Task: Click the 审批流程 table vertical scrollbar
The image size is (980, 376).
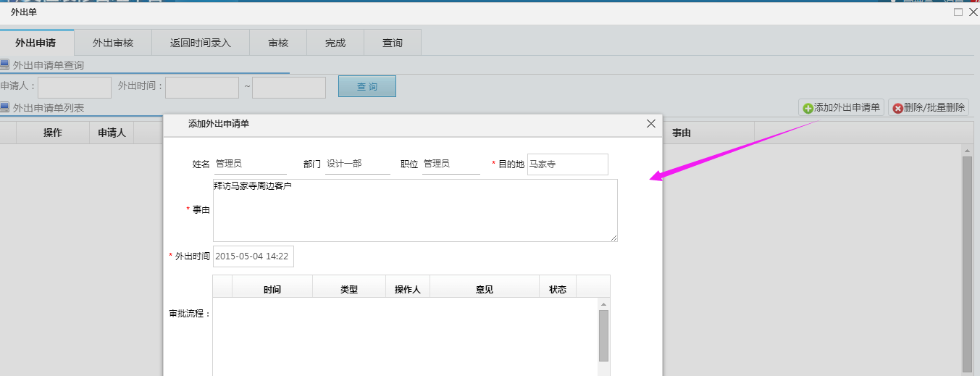Action: click(x=603, y=336)
